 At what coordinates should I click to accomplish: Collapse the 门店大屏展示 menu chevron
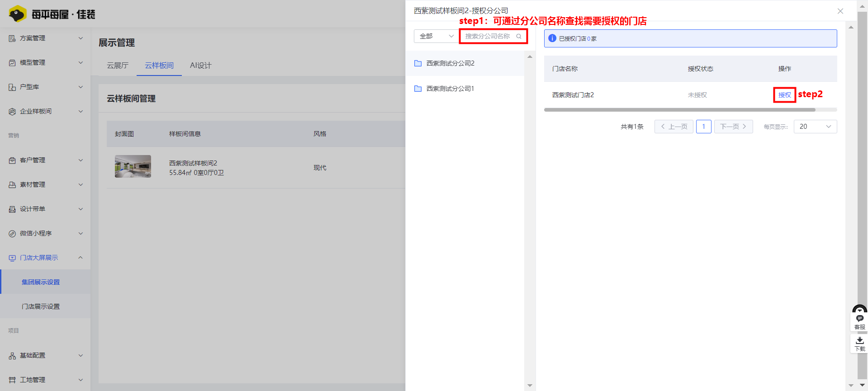point(81,258)
